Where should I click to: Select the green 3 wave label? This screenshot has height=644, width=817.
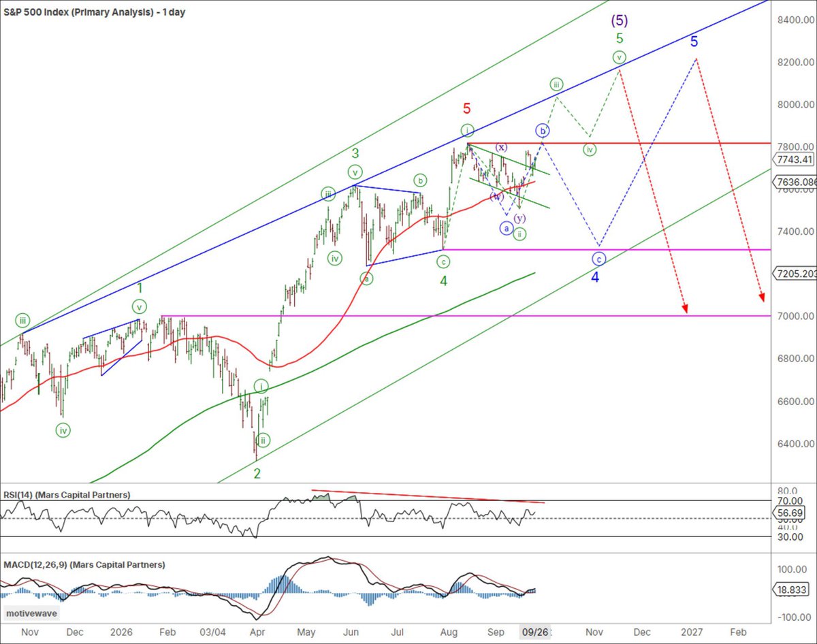click(355, 153)
